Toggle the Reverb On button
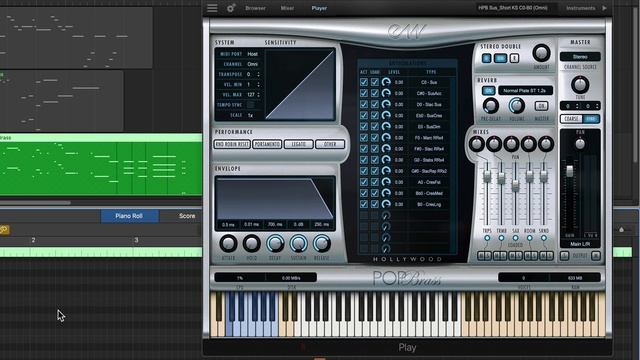The width and height of the screenshot is (640, 360). pos(488,91)
